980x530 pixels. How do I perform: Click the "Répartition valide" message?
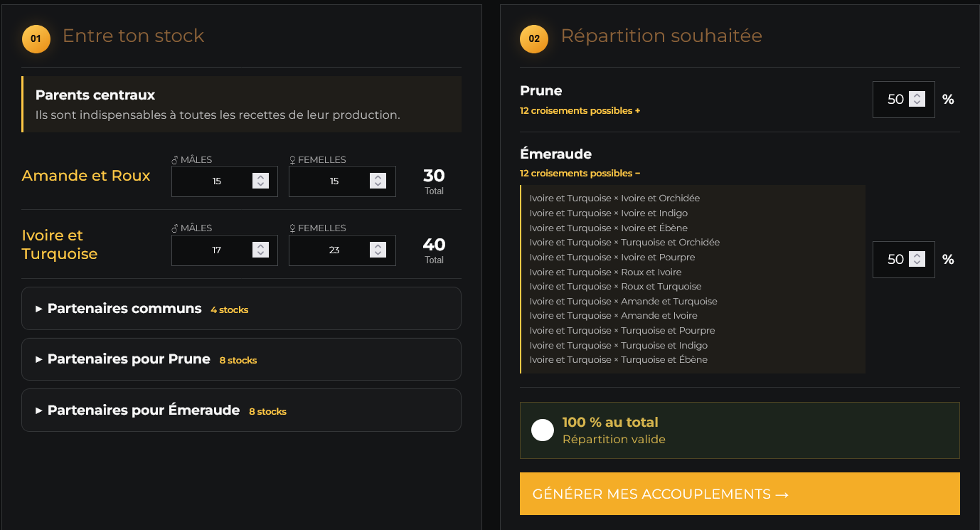(614, 440)
